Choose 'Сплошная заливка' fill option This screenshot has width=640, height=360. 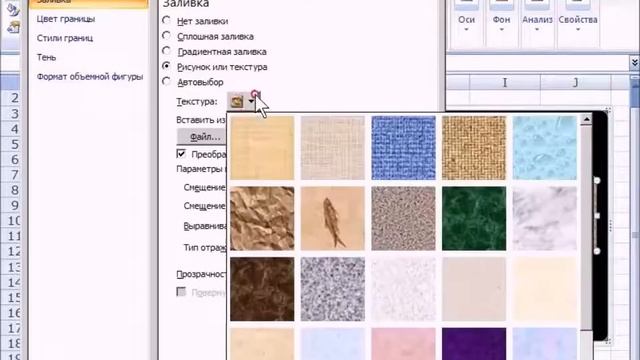pyautogui.click(x=167, y=36)
